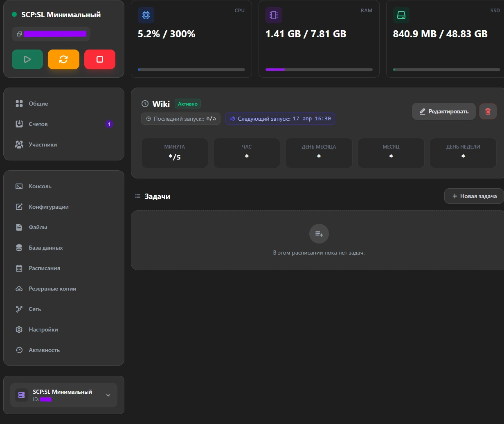
Task: Click the 5.2% / 300% CPU value
Action: tap(166, 34)
